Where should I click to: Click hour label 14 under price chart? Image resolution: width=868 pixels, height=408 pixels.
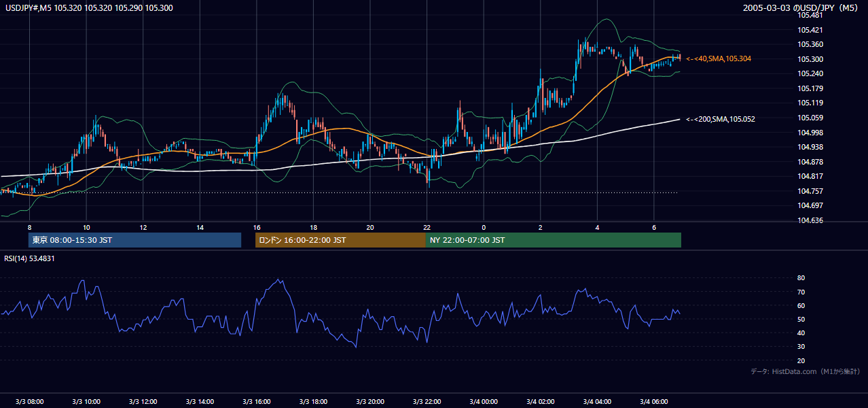(x=200, y=226)
